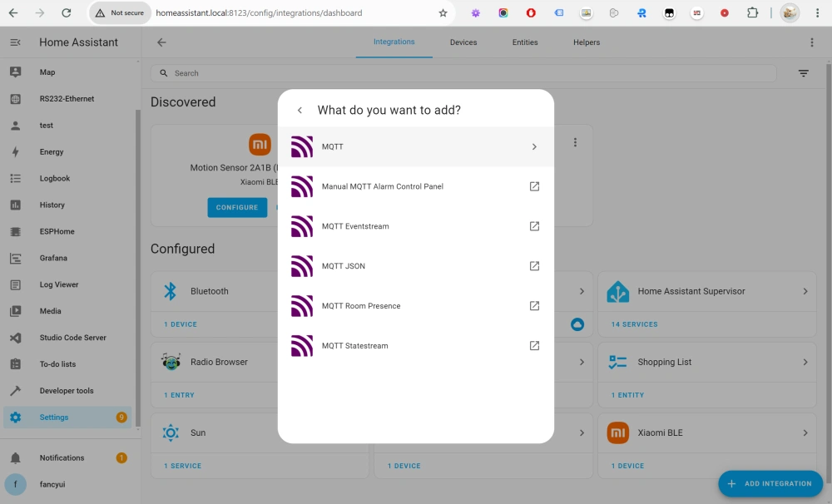Open Shopping List 1 entity link
This screenshot has height=504, width=832.
click(x=627, y=395)
